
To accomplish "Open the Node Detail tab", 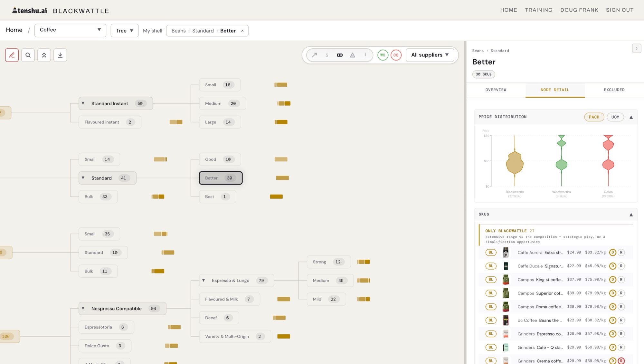I will point(555,90).
